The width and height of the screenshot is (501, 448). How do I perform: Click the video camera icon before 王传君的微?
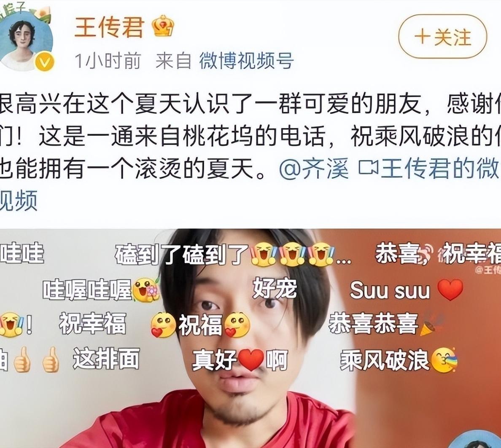369,168
